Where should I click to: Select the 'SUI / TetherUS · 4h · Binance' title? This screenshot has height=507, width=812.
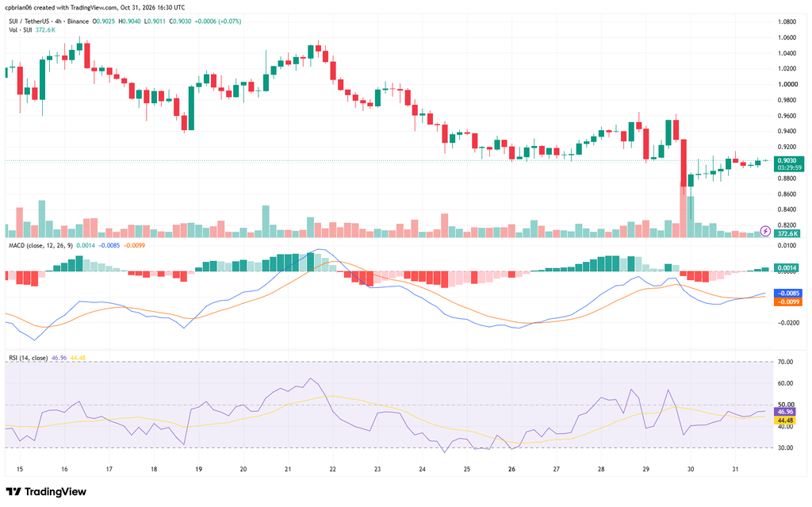click(x=48, y=21)
